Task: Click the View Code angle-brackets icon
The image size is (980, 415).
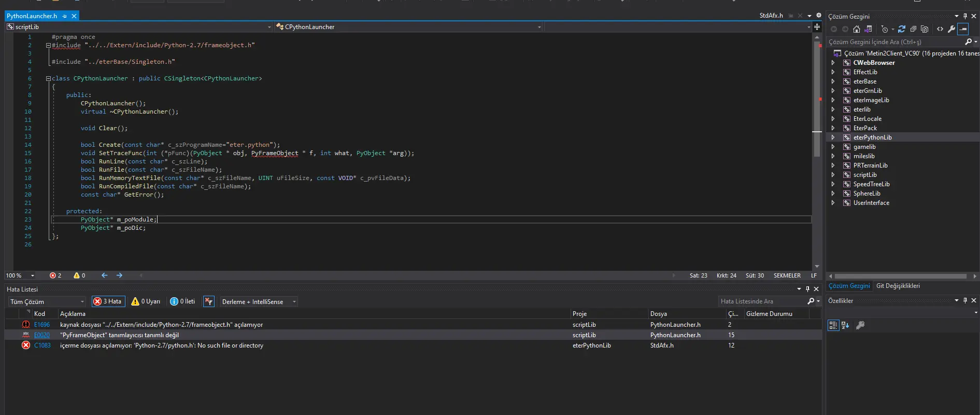Action: pyautogui.click(x=940, y=29)
